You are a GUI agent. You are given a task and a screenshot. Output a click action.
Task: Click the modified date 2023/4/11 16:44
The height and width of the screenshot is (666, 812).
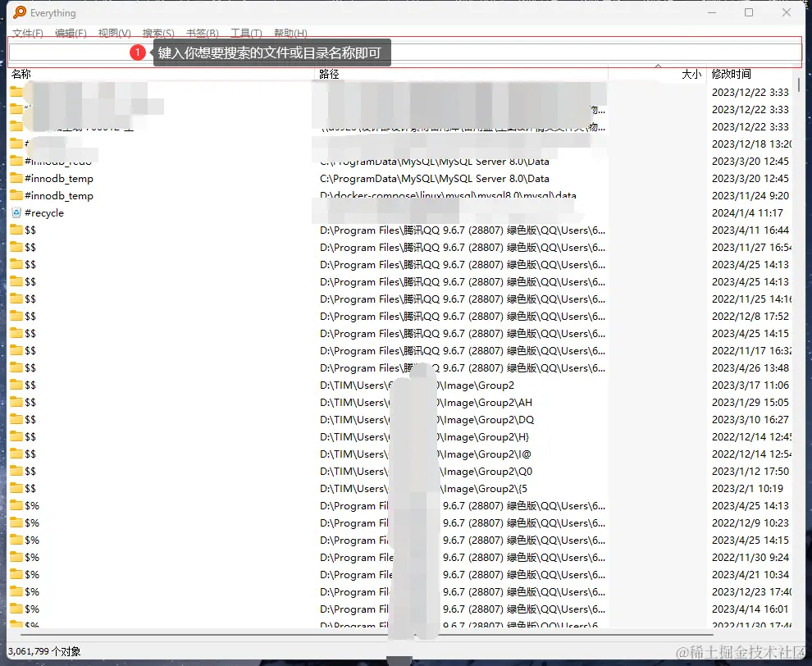point(750,230)
